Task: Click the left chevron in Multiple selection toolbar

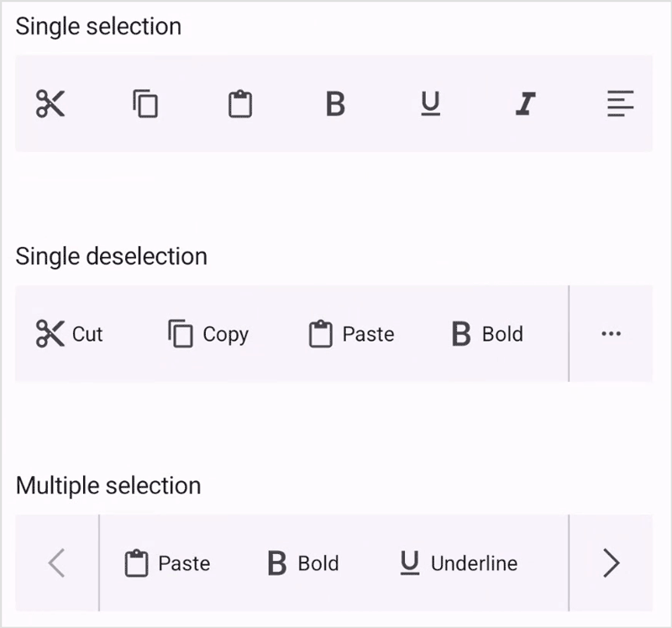Action: 56,563
